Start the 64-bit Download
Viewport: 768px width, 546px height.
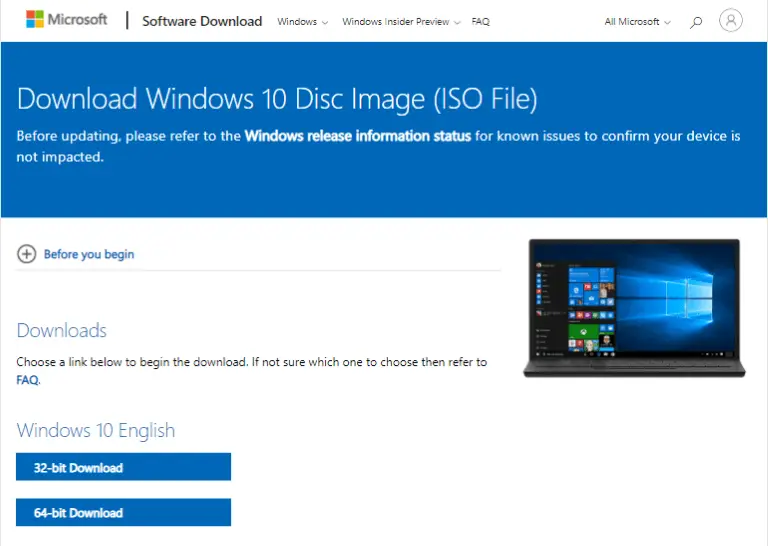123,512
